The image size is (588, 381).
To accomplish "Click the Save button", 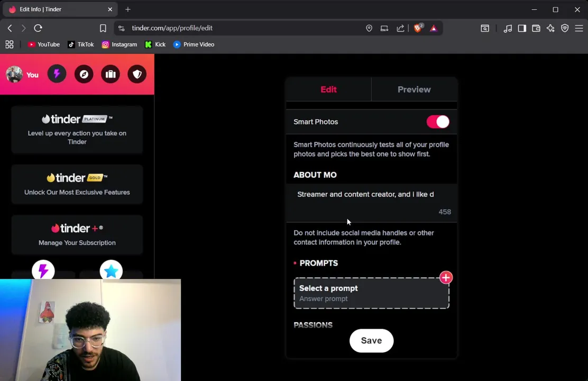I will point(371,340).
